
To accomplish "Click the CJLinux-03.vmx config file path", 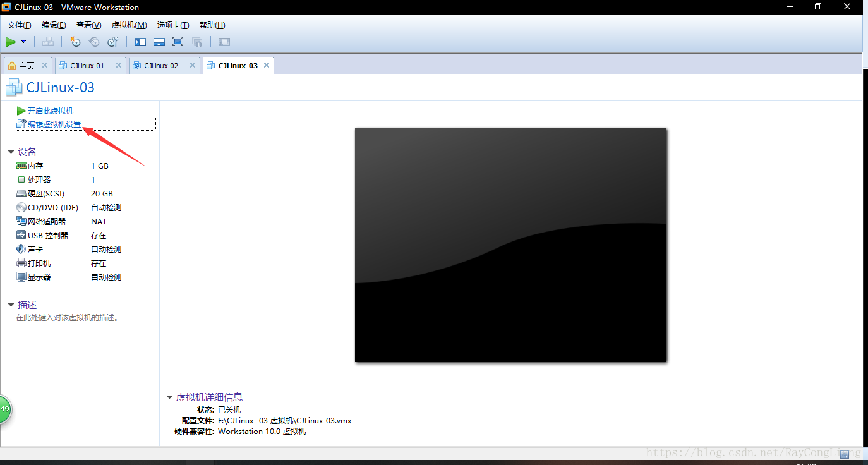I will [x=284, y=420].
